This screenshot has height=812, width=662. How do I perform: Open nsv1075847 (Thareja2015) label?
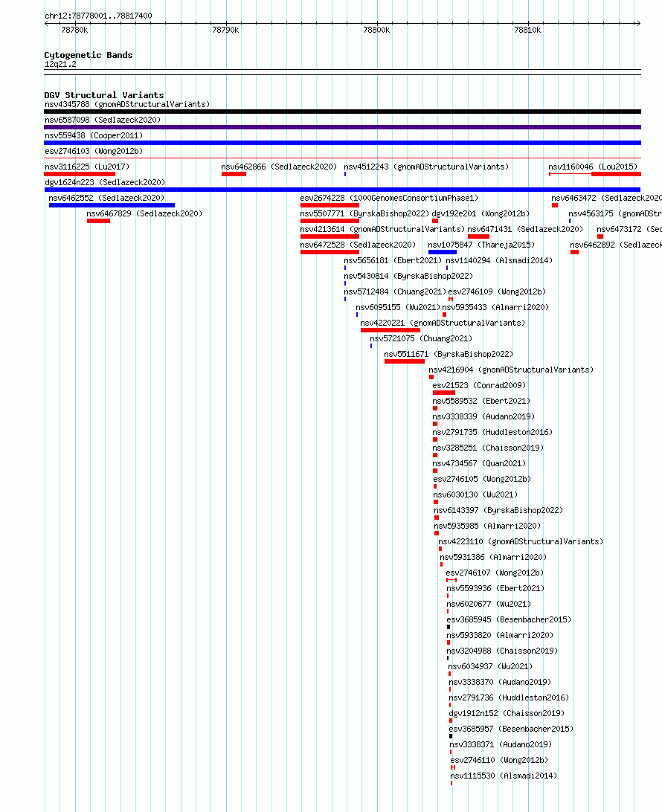[x=481, y=245]
